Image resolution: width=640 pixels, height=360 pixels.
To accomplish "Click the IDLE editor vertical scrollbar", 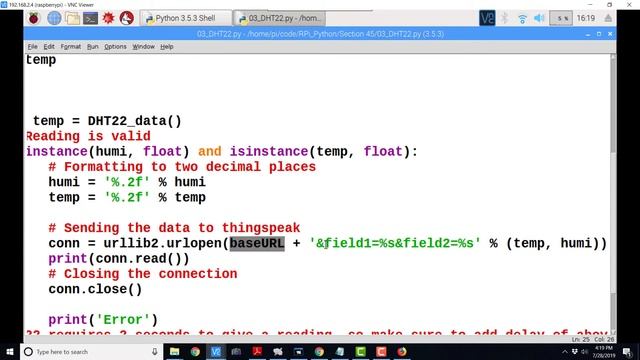I will click(613, 194).
